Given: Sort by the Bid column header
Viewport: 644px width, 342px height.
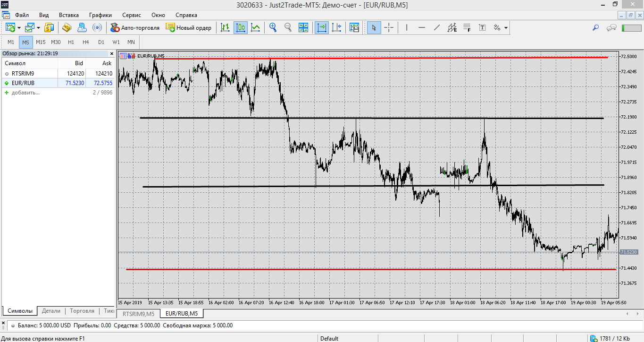Looking at the screenshot, I should click(x=71, y=63).
